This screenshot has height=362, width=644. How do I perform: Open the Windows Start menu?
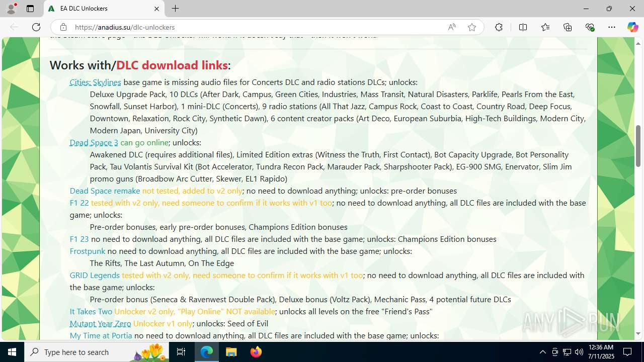12,352
